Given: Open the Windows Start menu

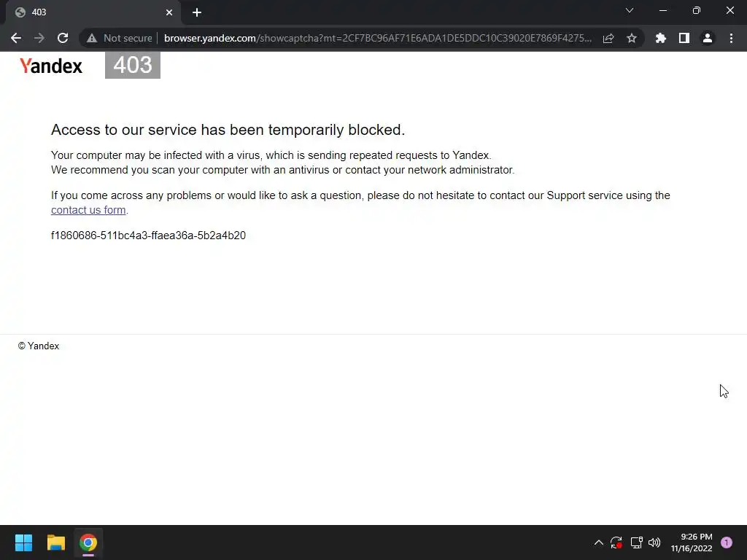Looking at the screenshot, I should 23,542.
